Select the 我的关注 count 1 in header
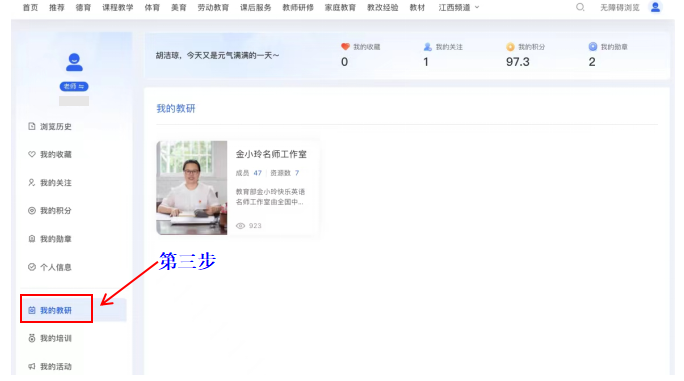 pos(426,62)
